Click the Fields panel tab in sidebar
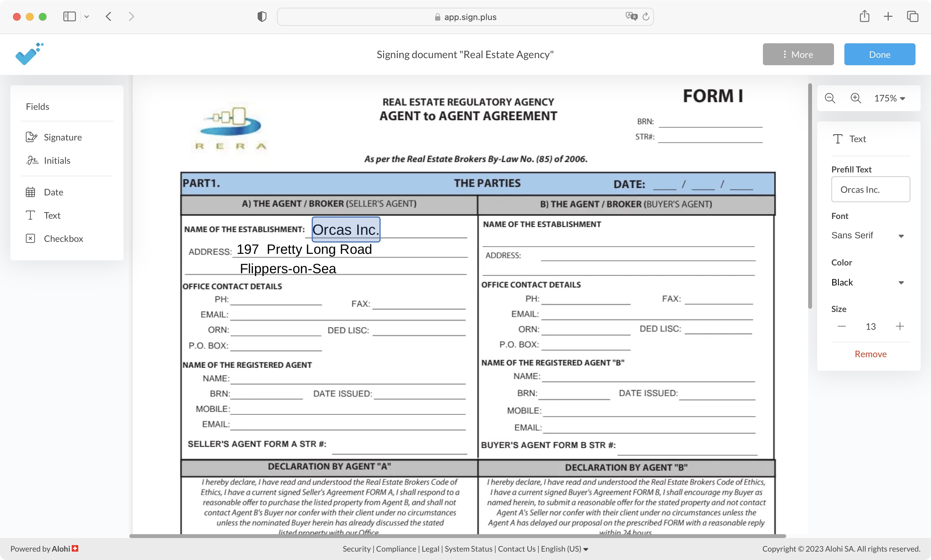 37,106
